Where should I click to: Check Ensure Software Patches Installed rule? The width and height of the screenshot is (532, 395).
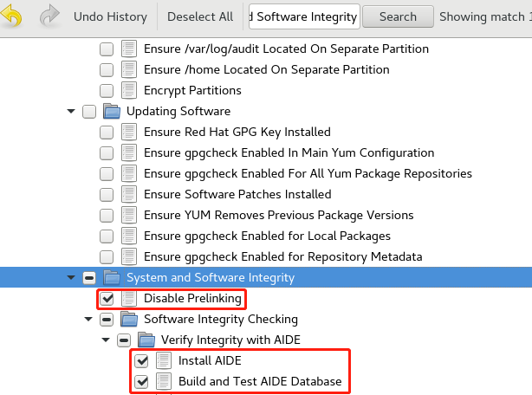(107, 195)
